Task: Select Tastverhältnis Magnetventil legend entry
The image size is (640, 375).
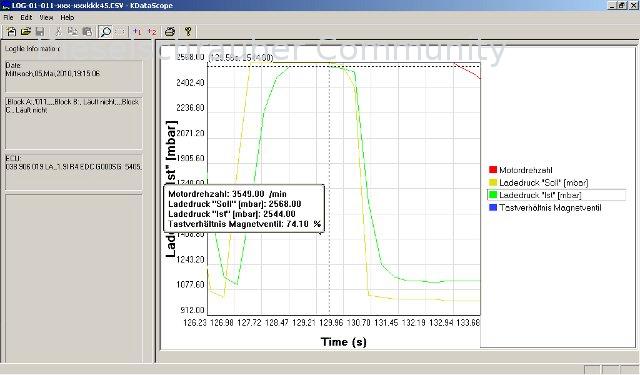Action: click(550, 208)
